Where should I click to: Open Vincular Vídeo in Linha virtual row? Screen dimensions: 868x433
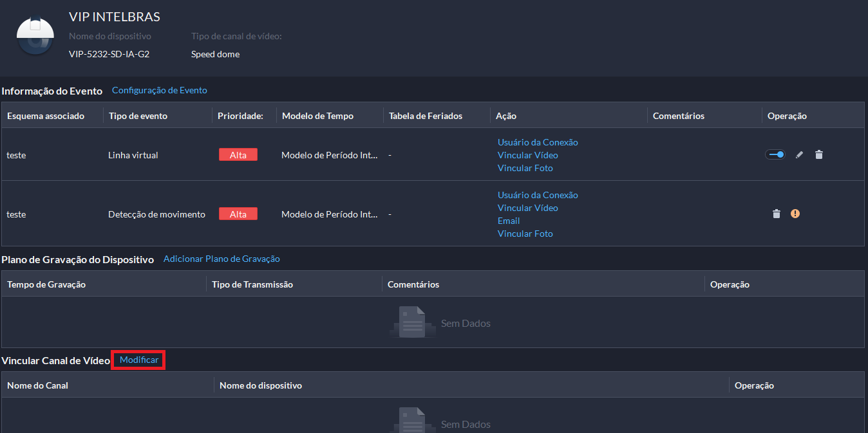528,155
